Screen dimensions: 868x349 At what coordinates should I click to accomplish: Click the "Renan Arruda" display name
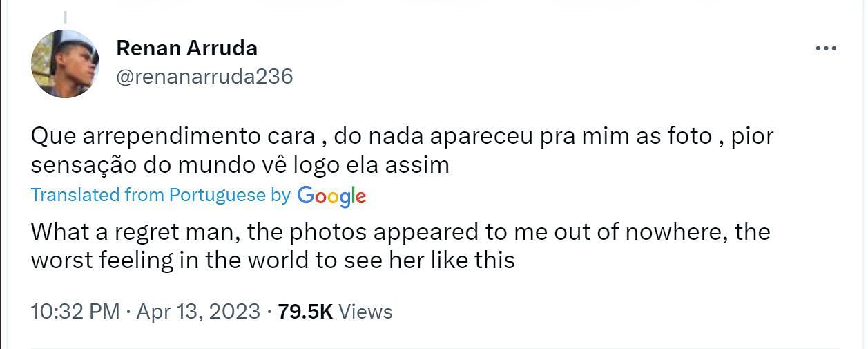tap(186, 48)
